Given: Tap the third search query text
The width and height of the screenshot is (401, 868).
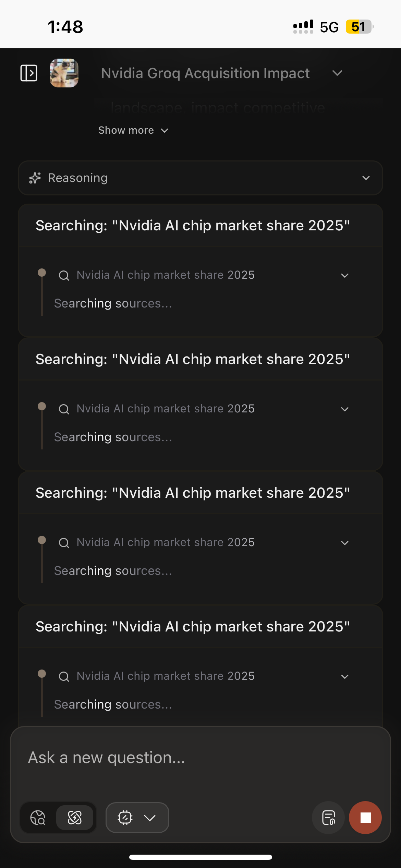Looking at the screenshot, I should pos(166,542).
